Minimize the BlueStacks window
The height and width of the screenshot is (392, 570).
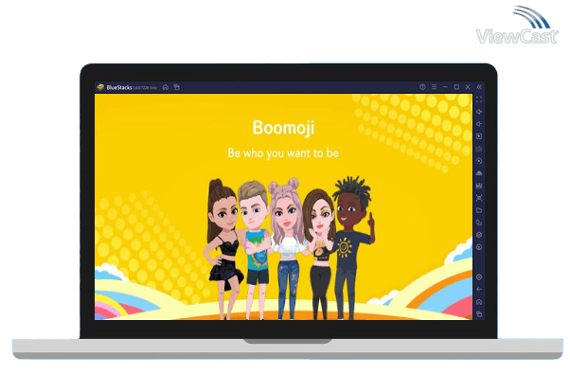click(x=445, y=87)
